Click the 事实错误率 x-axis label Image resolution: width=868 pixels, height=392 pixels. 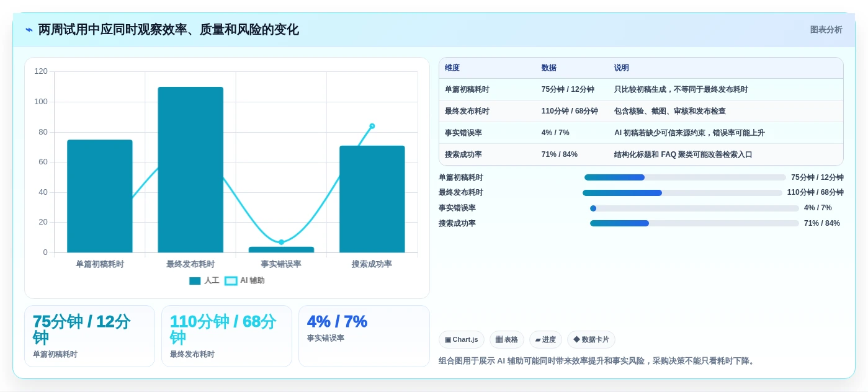coord(281,264)
